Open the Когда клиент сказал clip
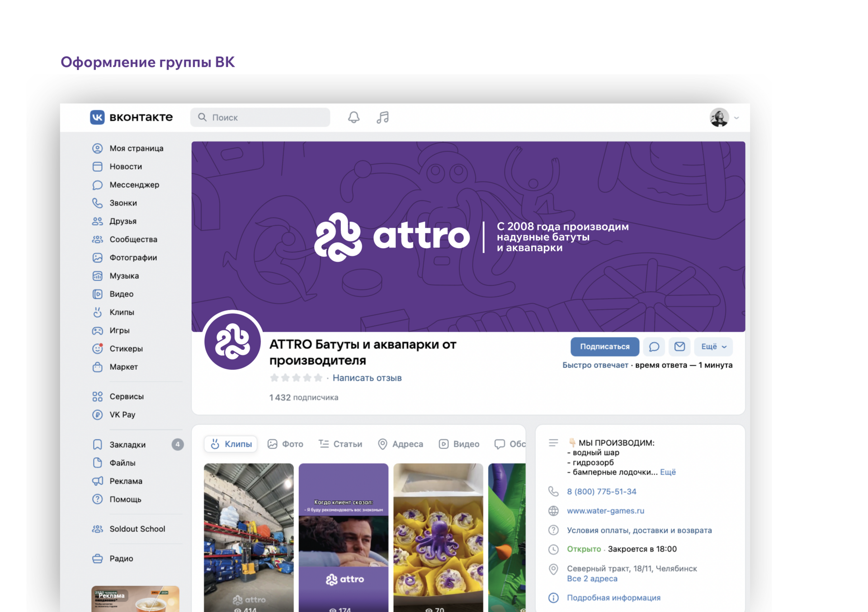The image size is (868, 612). pos(344,537)
